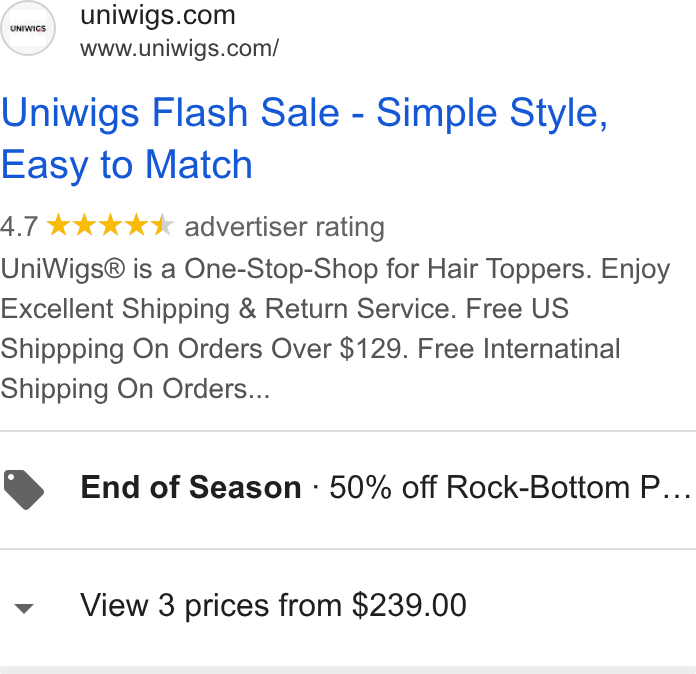Screen dimensions: 696x674
Task: Click the first gold rating star
Action: (58, 225)
